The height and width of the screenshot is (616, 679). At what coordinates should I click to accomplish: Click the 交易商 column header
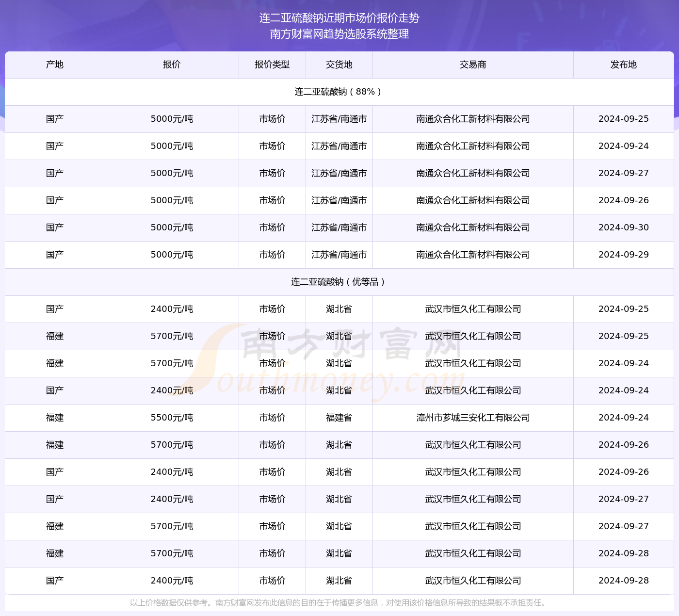click(473, 65)
